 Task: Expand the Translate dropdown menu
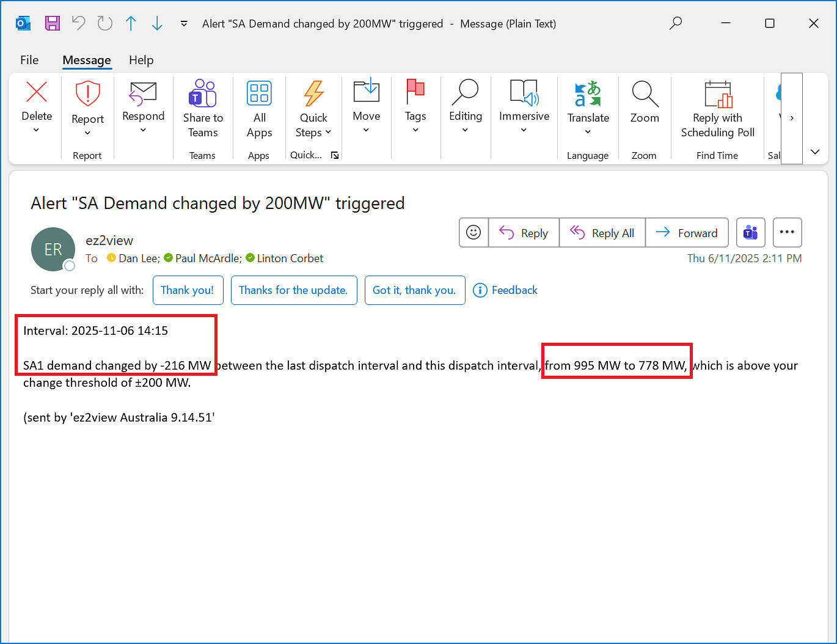[588, 132]
